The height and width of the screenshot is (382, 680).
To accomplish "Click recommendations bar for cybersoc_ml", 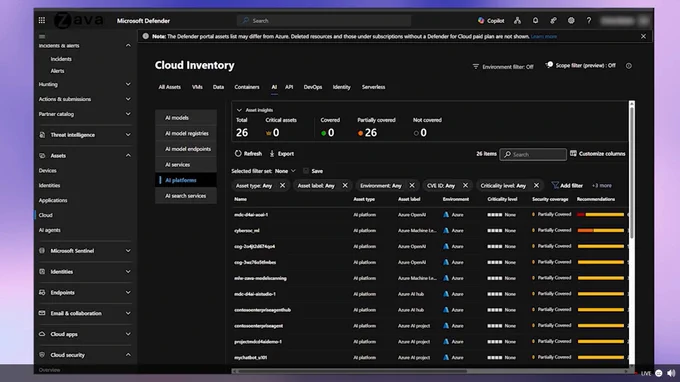I will pos(601,231).
